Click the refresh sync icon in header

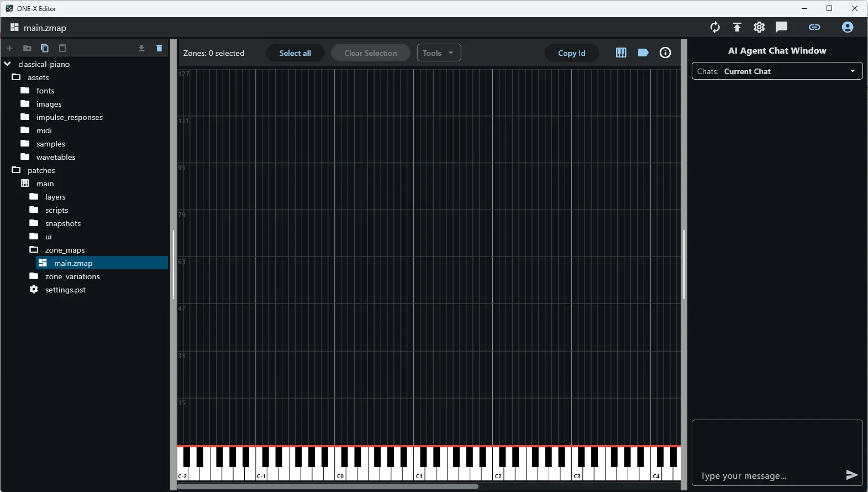[x=715, y=27]
